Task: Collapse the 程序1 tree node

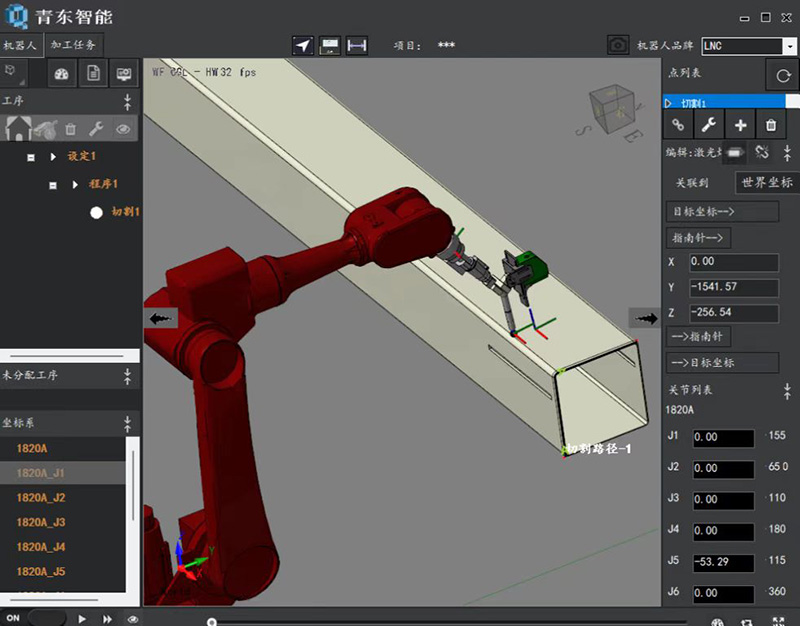Action: pyautogui.click(x=53, y=185)
